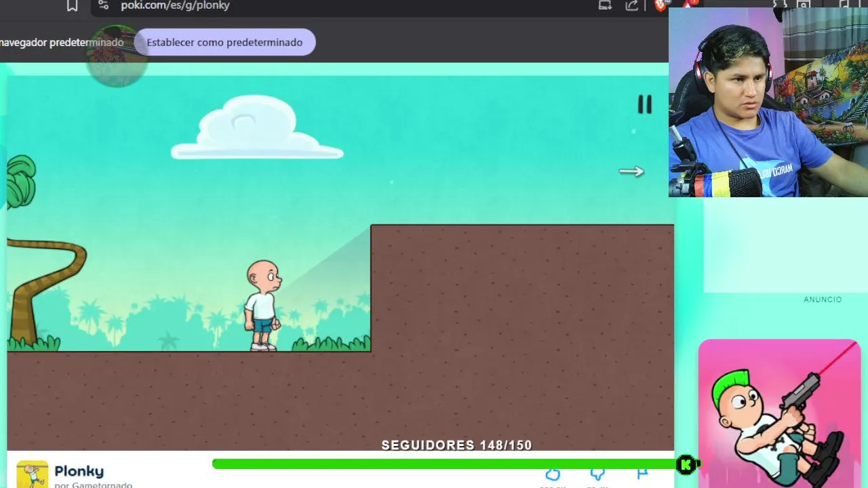Open site settings icon beside the URL
Screen dimensions: 868x488
tap(103, 5)
